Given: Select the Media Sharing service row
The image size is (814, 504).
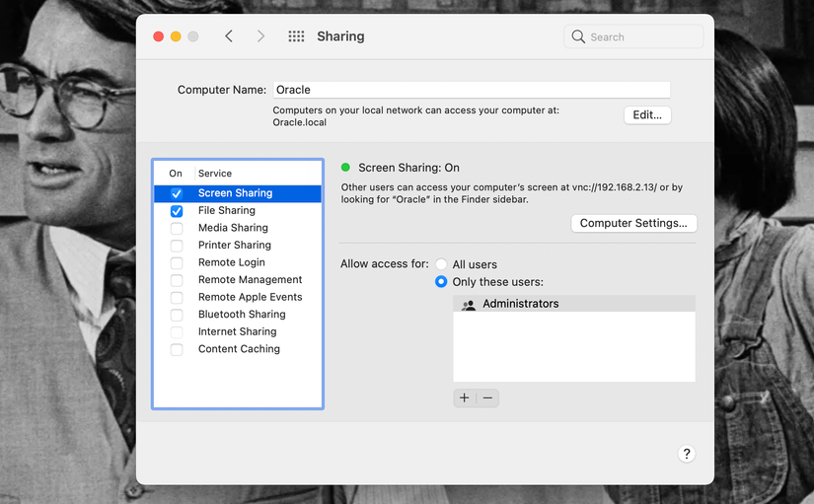Looking at the screenshot, I should [x=237, y=228].
